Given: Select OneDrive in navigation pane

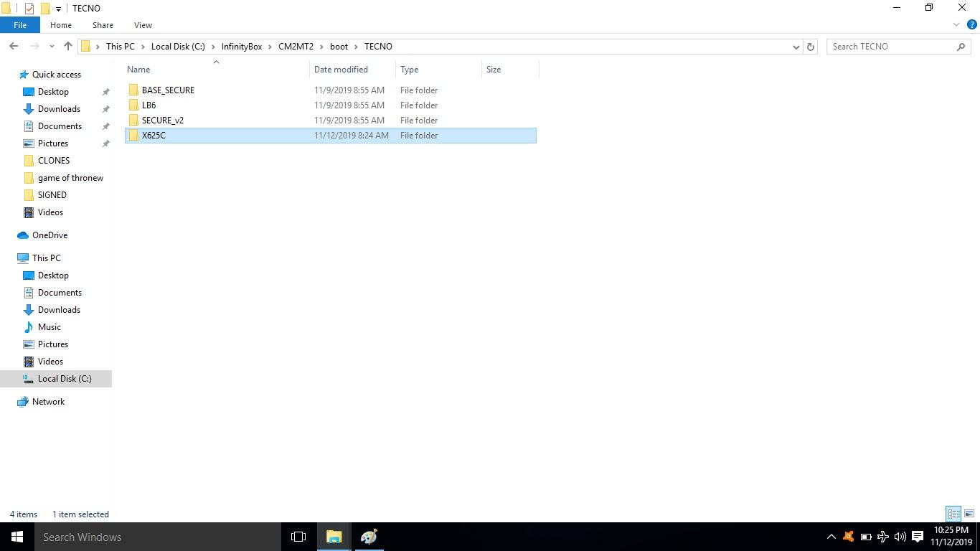Looking at the screenshot, I should (50, 235).
